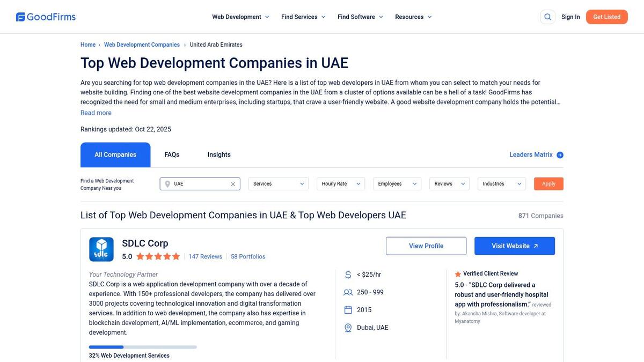Click the GoodFirms logo
Screen dimensions: 644x362
pos(46,17)
